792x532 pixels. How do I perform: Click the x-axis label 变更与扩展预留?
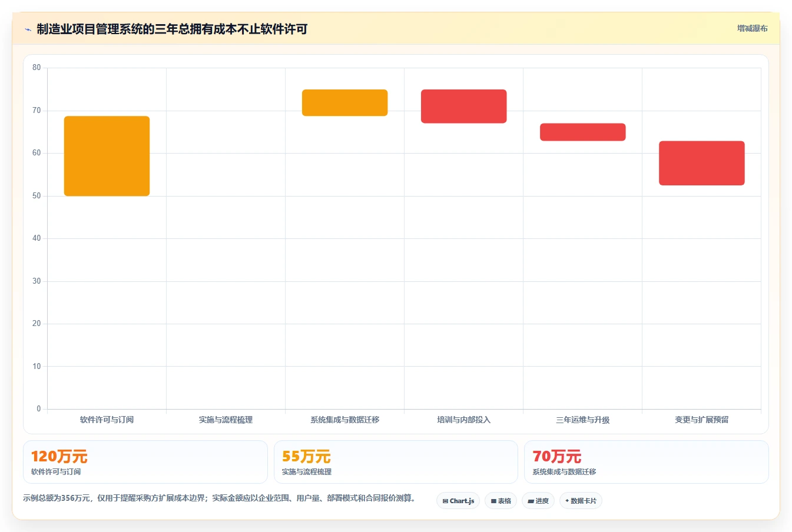(702, 420)
